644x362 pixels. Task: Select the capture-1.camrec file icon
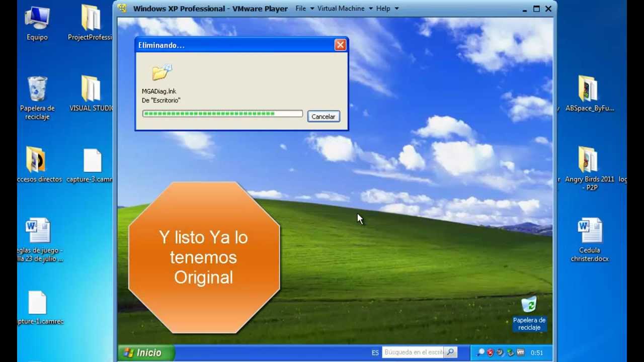tap(39, 308)
